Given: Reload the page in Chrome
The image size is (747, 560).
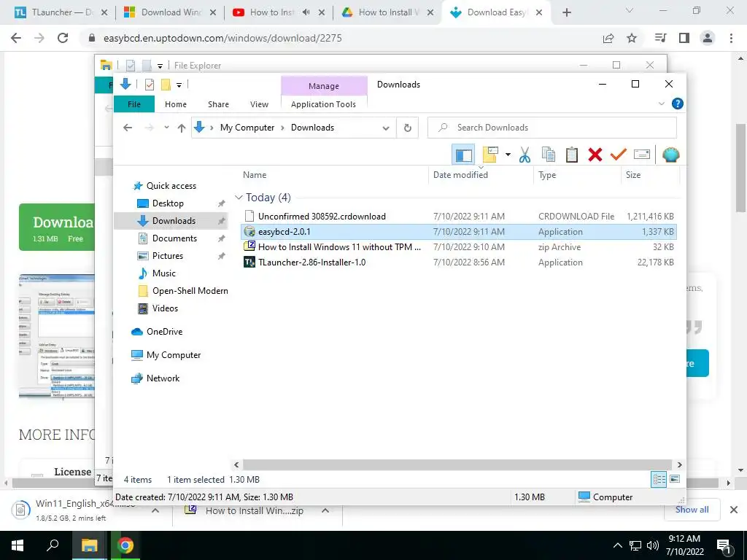Looking at the screenshot, I should tap(63, 38).
